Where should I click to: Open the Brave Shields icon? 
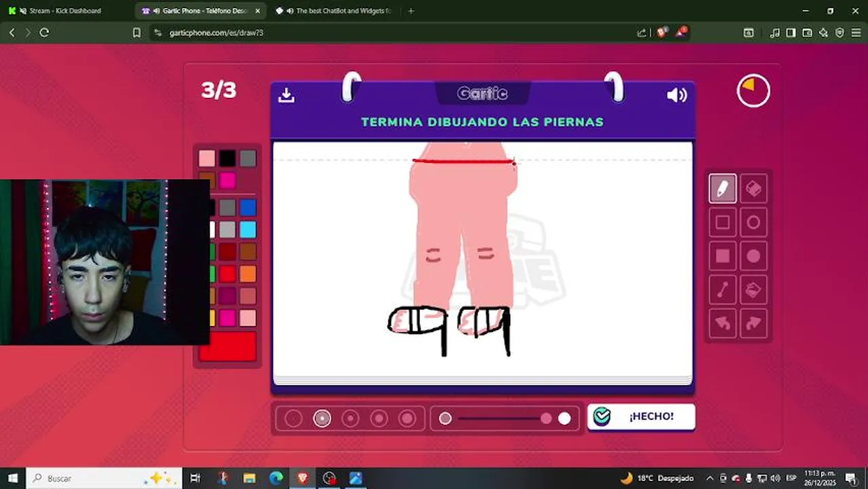(662, 33)
